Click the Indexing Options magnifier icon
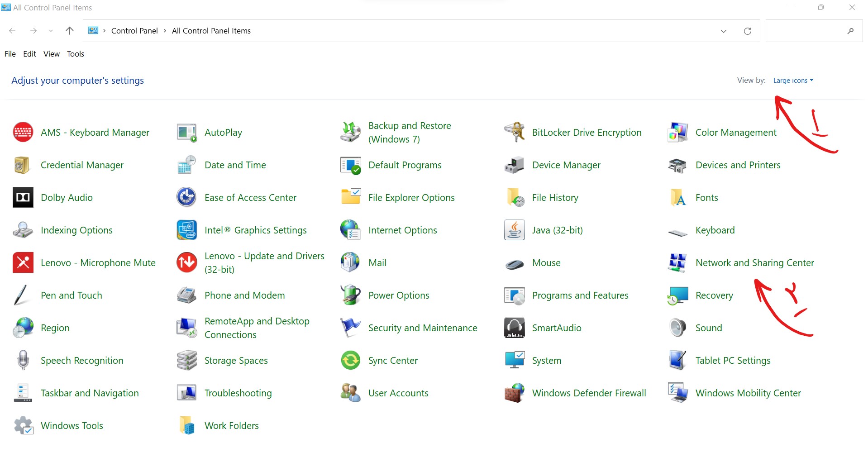Viewport: 868px width, 457px height. coord(23,230)
